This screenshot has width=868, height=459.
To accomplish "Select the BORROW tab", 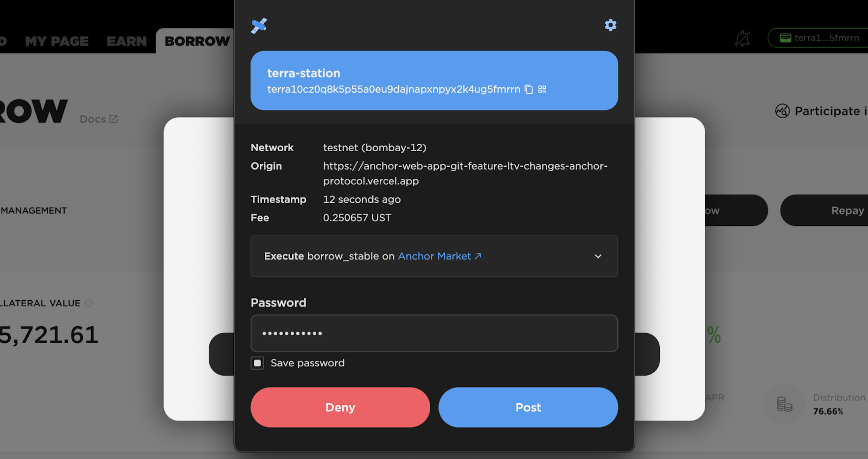I will pos(197,41).
